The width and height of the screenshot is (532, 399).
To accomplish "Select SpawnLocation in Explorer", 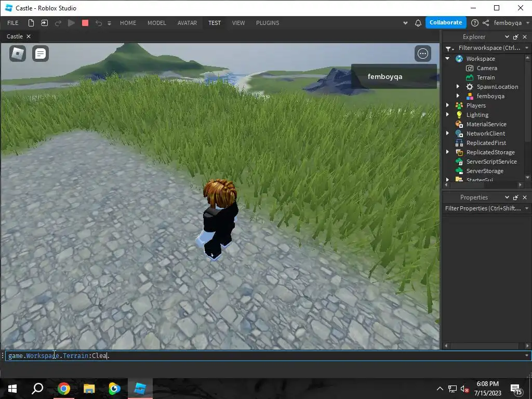I will pos(497,87).
